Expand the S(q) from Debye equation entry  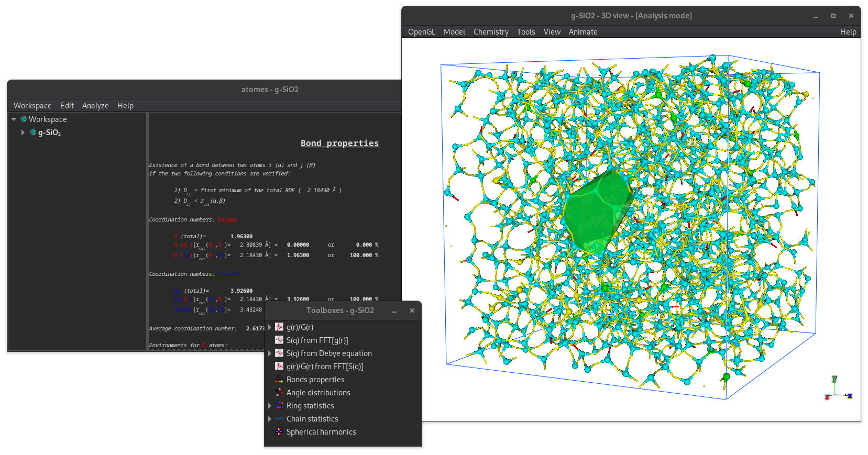pyautogui.click(x=270, y=353)
